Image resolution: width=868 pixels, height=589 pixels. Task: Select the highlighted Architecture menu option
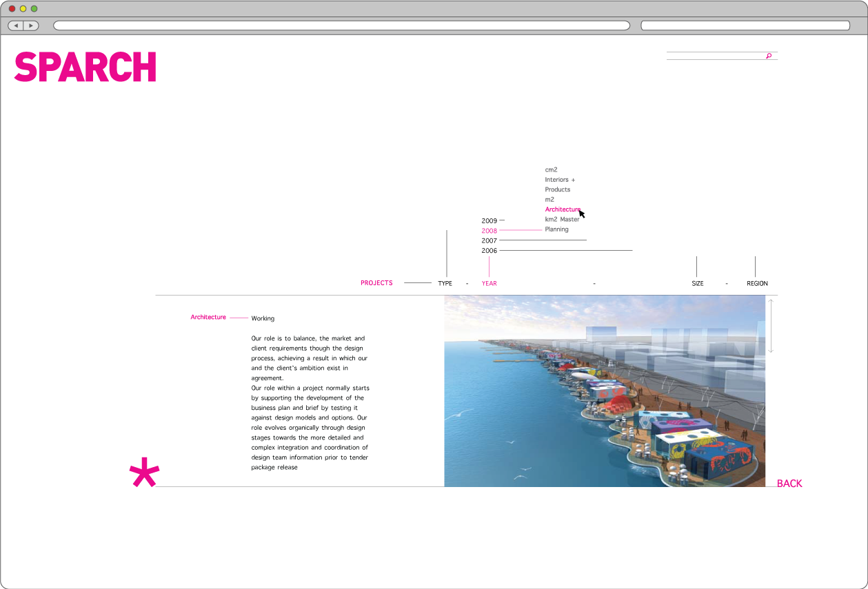563,209
